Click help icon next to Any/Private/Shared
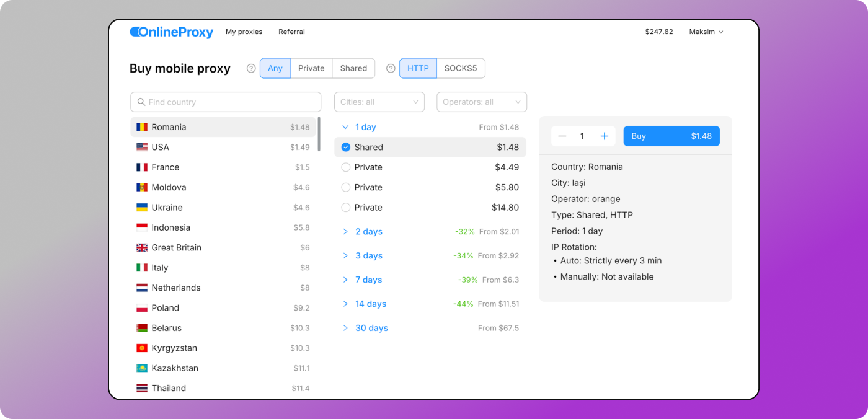 point(251,68)
